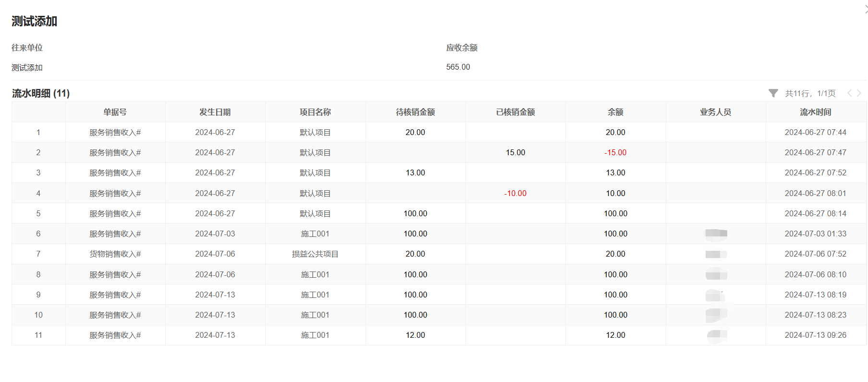Select the 损益公共项目 project cell

[x=315, y=254]
